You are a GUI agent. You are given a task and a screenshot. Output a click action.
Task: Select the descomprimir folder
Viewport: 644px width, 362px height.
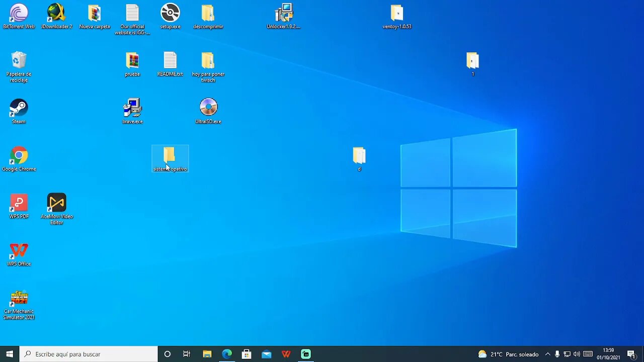[x=208, y=16]
